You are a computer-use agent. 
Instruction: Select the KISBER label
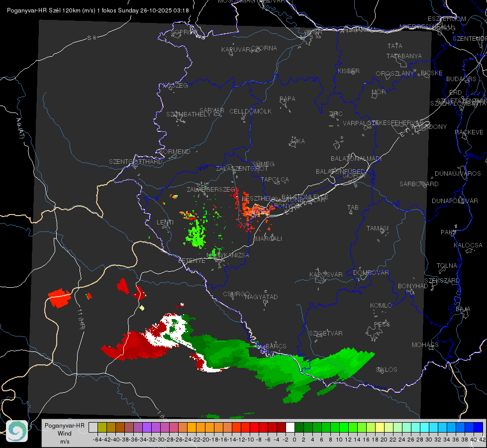349,71
